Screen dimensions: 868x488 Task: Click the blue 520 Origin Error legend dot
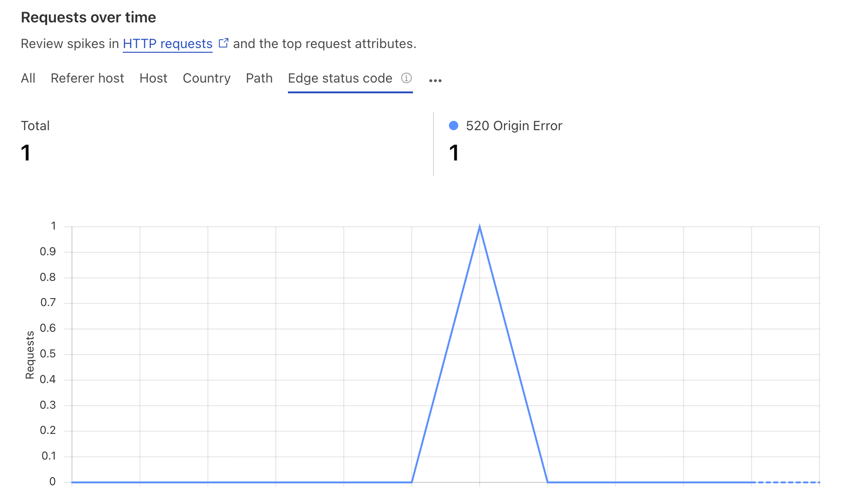tap(453, 125)
